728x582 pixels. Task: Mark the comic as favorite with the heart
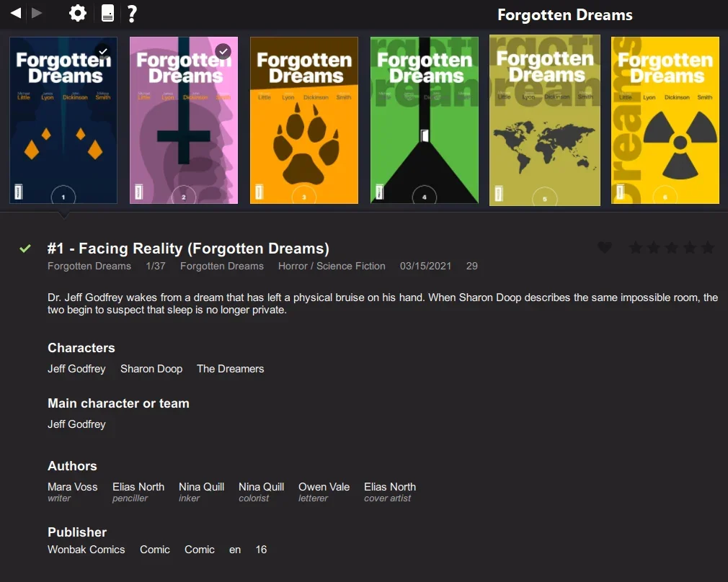(x=605, y=247)
